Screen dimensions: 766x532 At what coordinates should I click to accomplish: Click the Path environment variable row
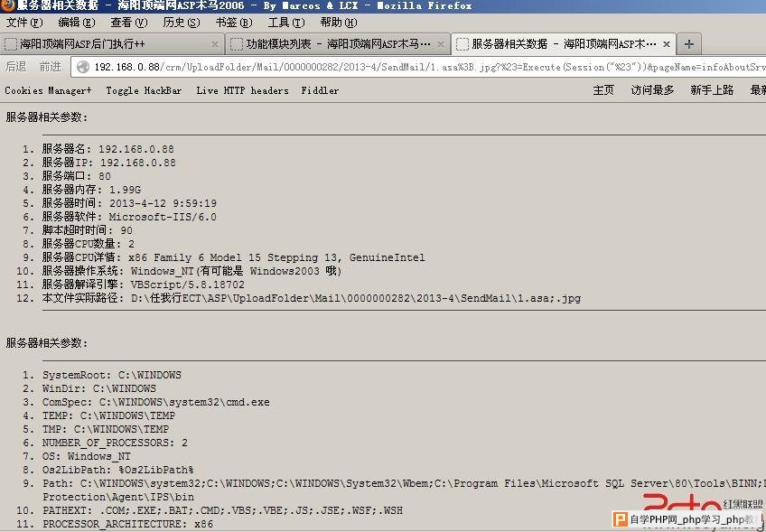404,490
